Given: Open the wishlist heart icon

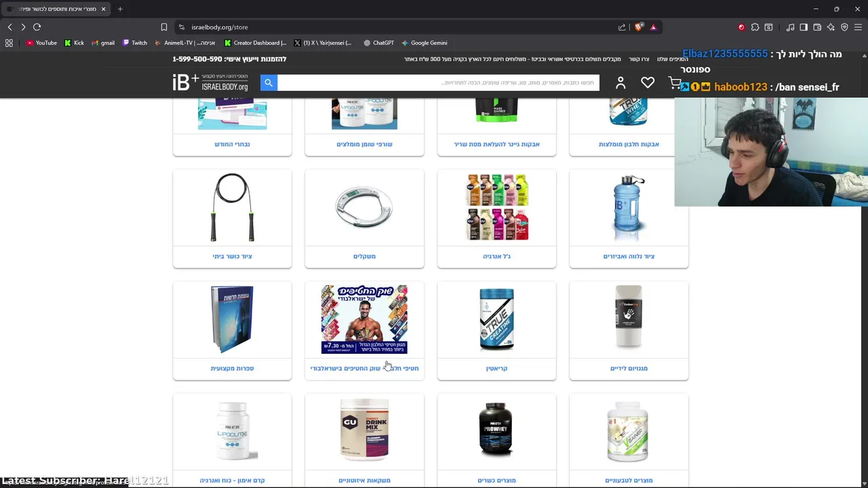Looking at the screenshot, I should (x=648, y=83).
